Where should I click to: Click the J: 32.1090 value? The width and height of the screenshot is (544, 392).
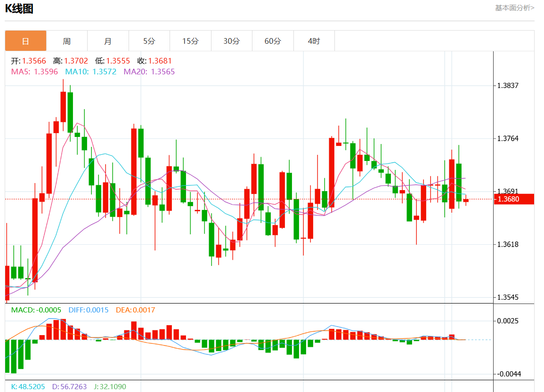[x=110, y=386]
